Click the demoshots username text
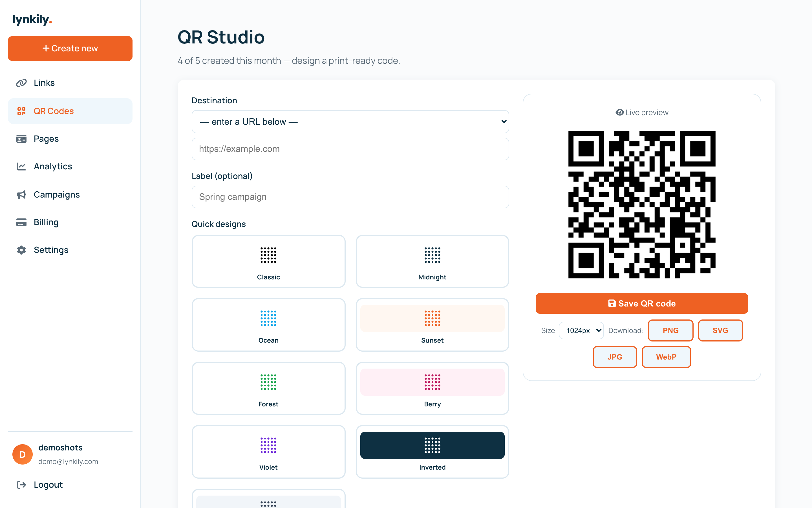Image resolution: width=812 pixels, height=508 pixels. (x=60, y=448)
